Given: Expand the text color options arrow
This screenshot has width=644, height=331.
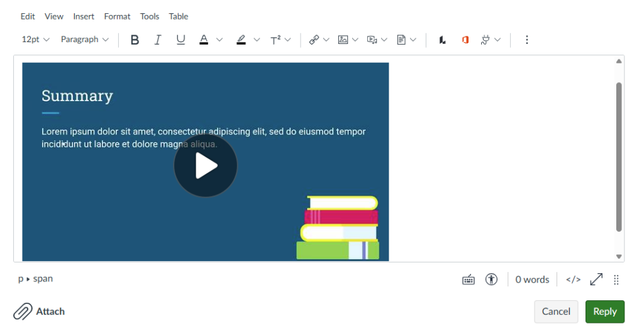Looking at the screenshot, I should click(x=219, y=40).
